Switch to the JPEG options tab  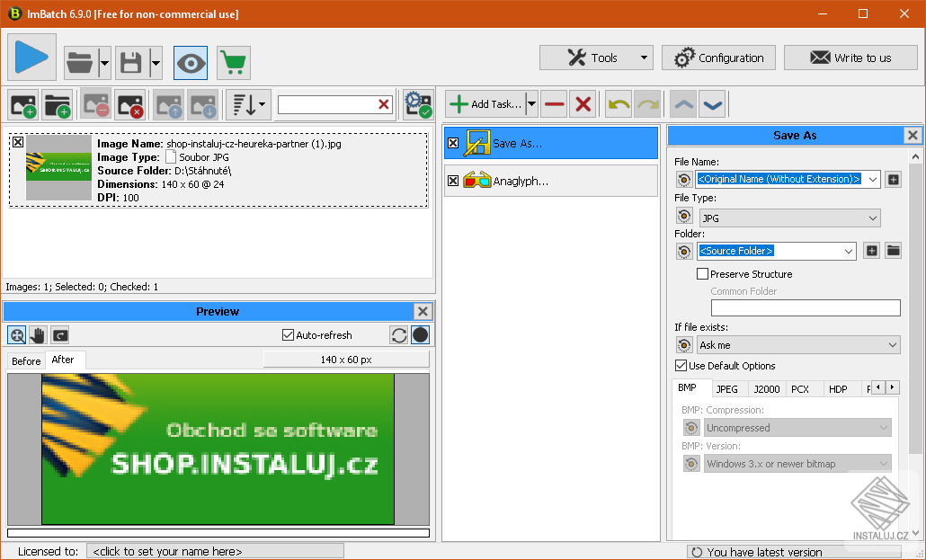point(727,389)
